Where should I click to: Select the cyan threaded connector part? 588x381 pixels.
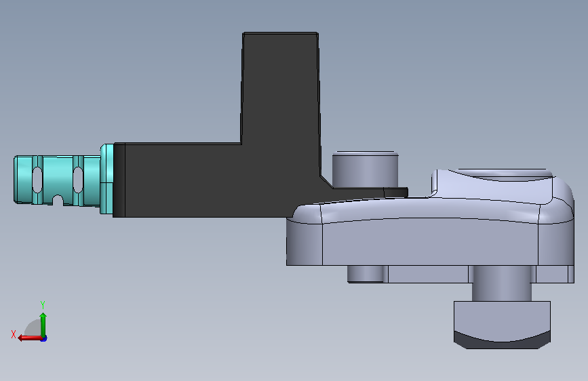(x=56, y=180)
